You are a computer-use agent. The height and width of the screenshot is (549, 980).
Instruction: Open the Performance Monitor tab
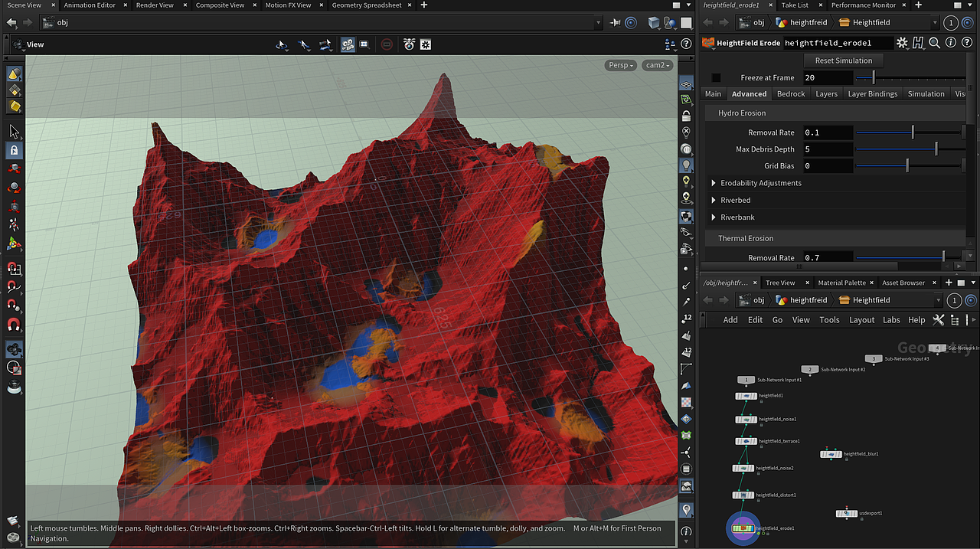pyautogui.click(x=863, y=5)
